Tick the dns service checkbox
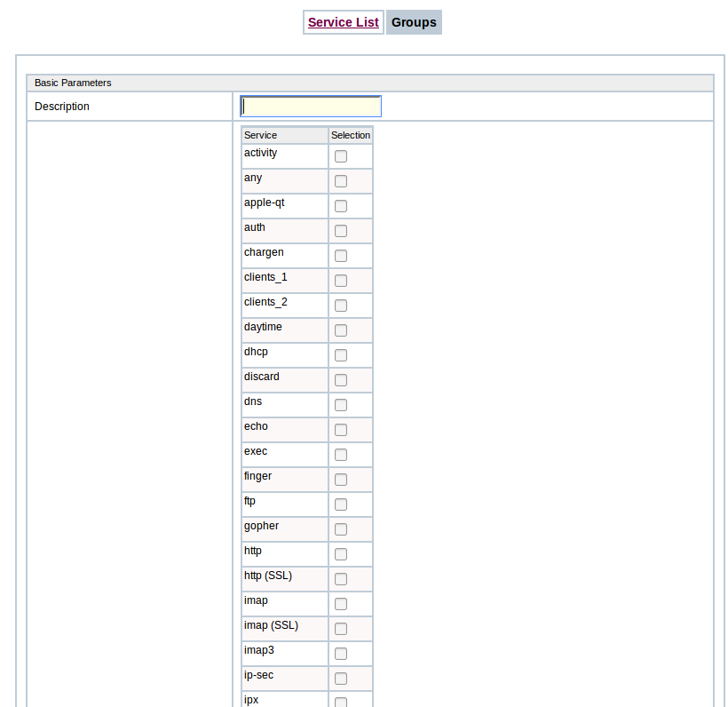728x707 pixels. pyautogui.click(x=341, y=405)
